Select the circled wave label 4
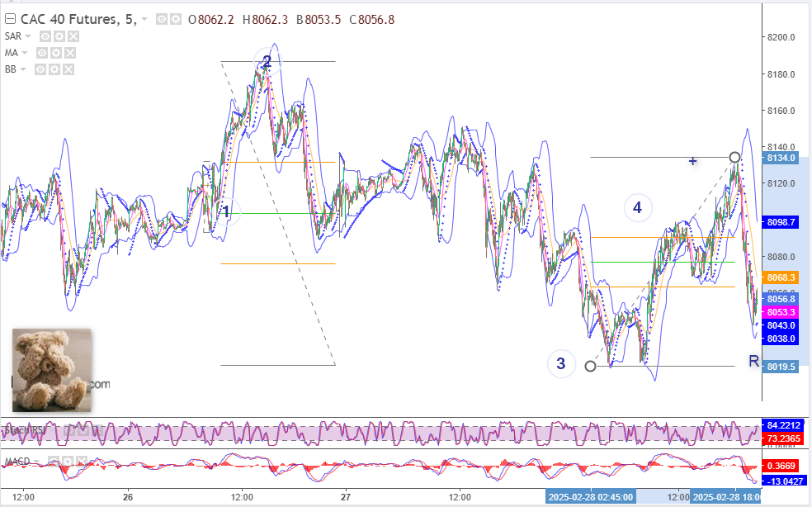This screenshot has height=507, width=812. pyautogui.click(x=638, y=208)
